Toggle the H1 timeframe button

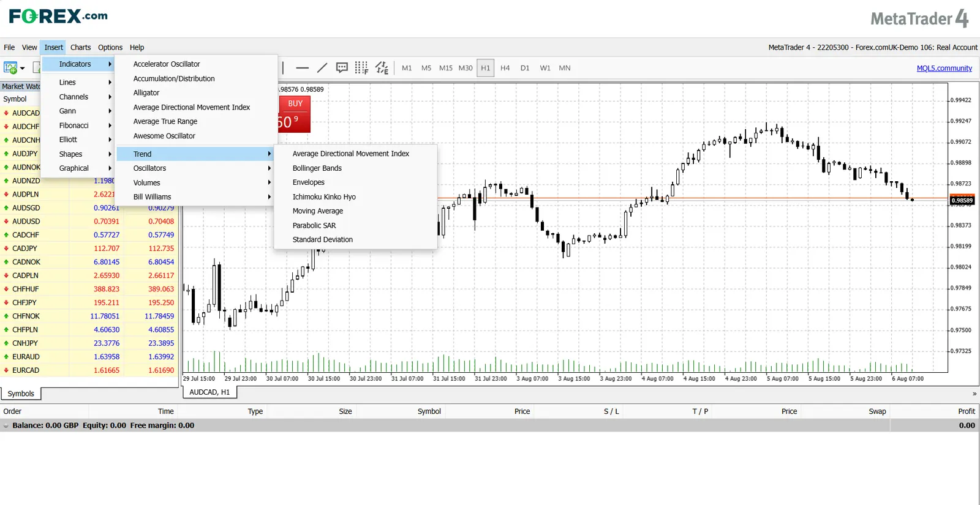tap(485, 68)
